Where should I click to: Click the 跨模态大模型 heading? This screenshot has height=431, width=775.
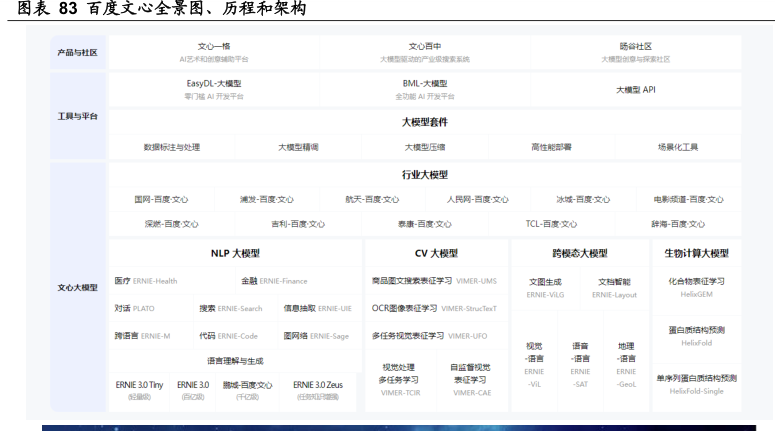(x=580, y=254)
